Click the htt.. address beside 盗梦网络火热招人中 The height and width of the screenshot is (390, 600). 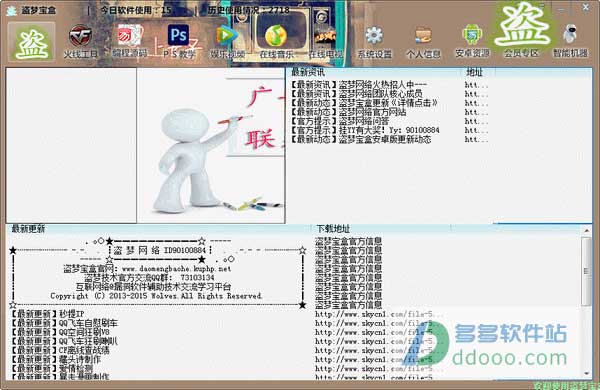476,85
